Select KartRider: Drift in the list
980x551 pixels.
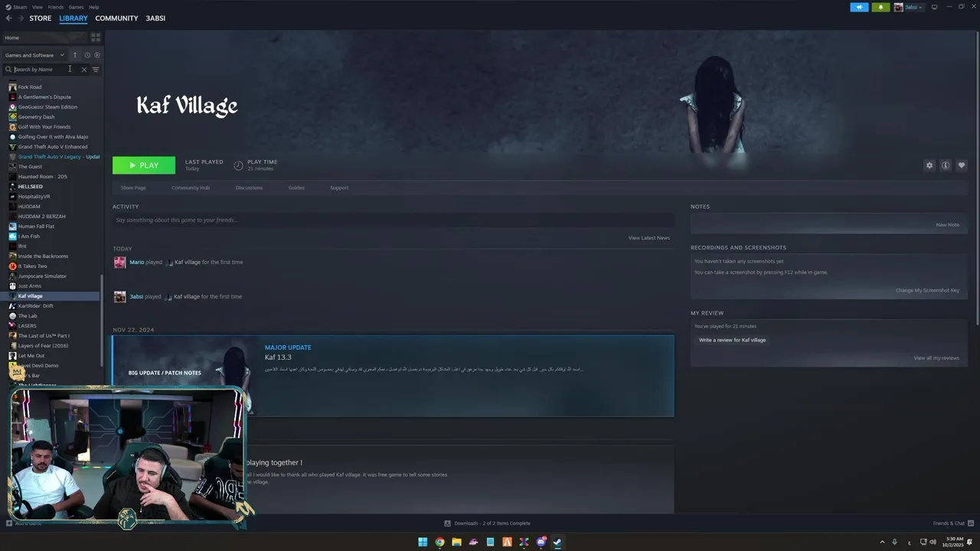point(35,306)
